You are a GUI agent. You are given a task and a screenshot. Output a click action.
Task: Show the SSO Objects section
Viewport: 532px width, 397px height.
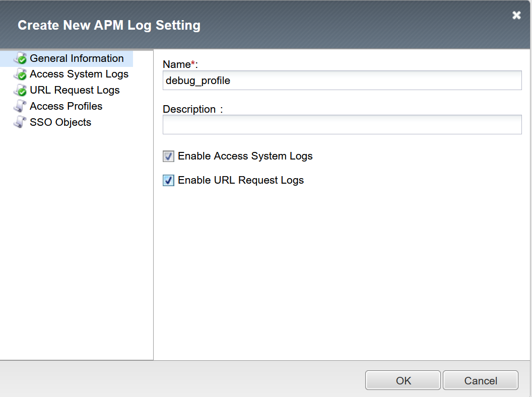click(60, 122)
